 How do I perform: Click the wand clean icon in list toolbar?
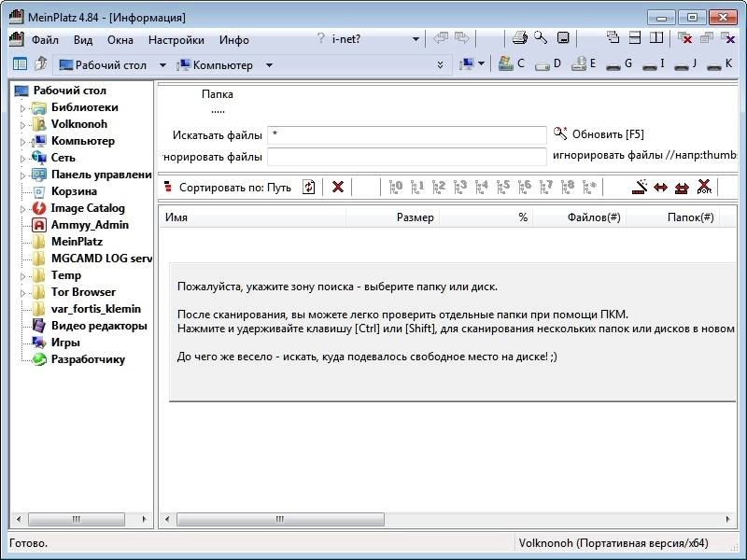[640, 187]
